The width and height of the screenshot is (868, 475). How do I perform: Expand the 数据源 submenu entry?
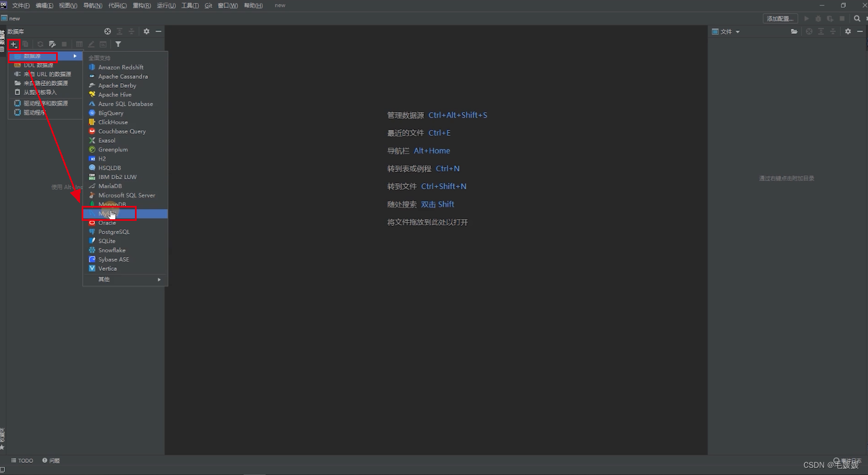pyautogui.click(x=45, y=56)
